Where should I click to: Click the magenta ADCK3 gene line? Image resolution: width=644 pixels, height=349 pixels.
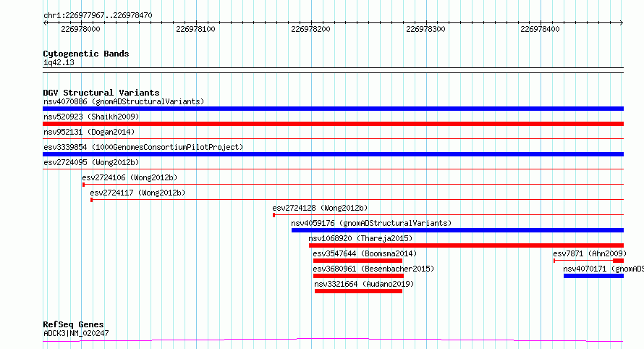coord(333,340)
